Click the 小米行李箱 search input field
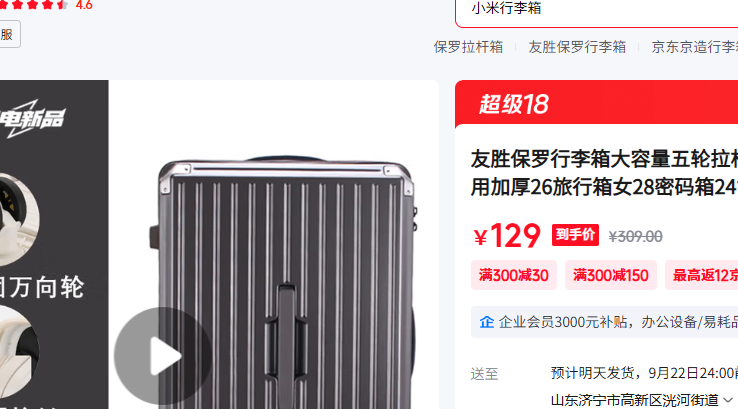 [x=596, y=10]
